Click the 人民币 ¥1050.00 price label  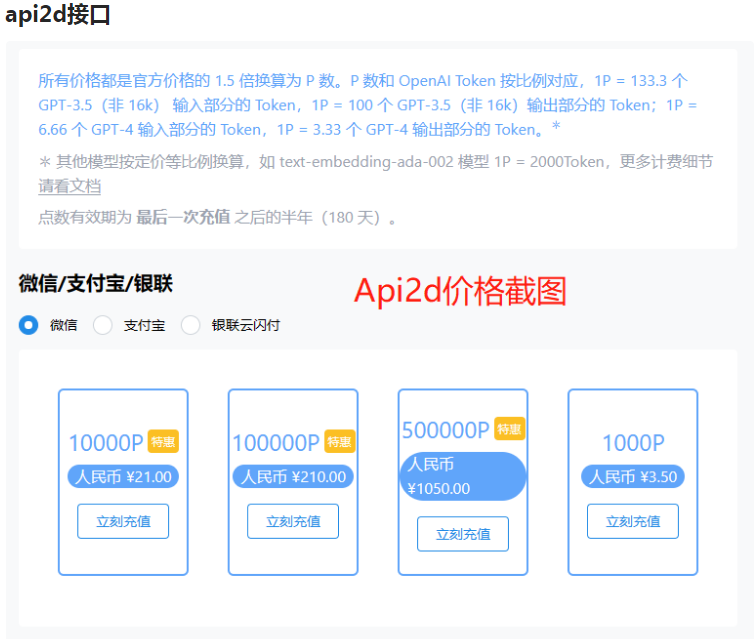(463, 476)
